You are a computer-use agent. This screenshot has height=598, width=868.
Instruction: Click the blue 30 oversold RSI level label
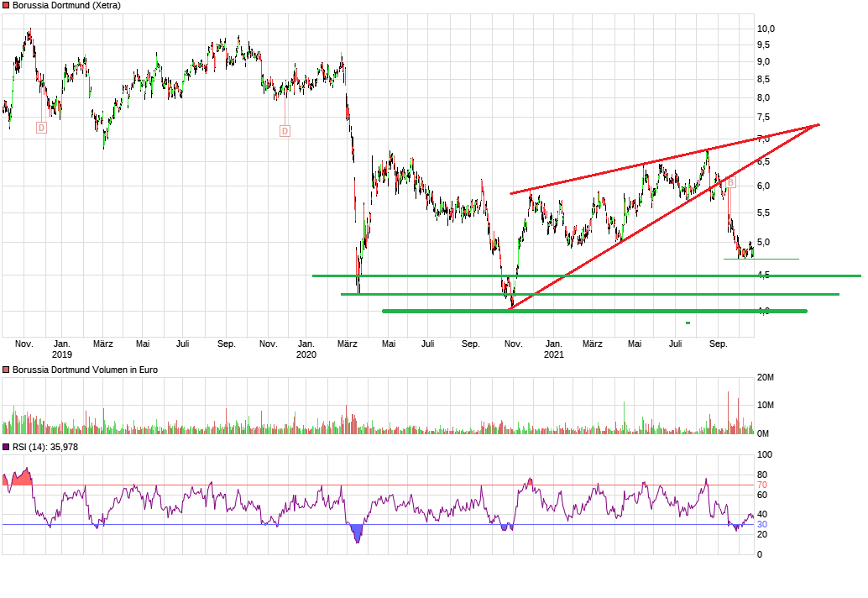(762, 525)
